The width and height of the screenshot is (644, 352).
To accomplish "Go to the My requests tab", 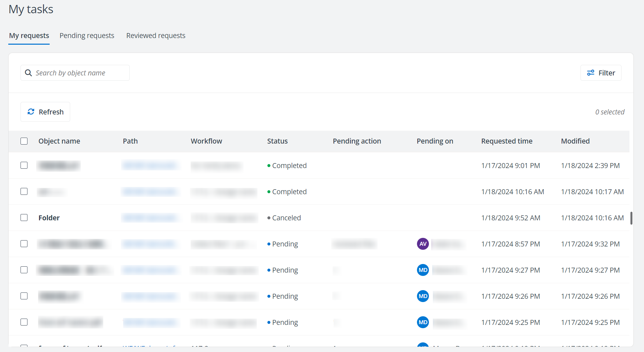I will (29, 36).
